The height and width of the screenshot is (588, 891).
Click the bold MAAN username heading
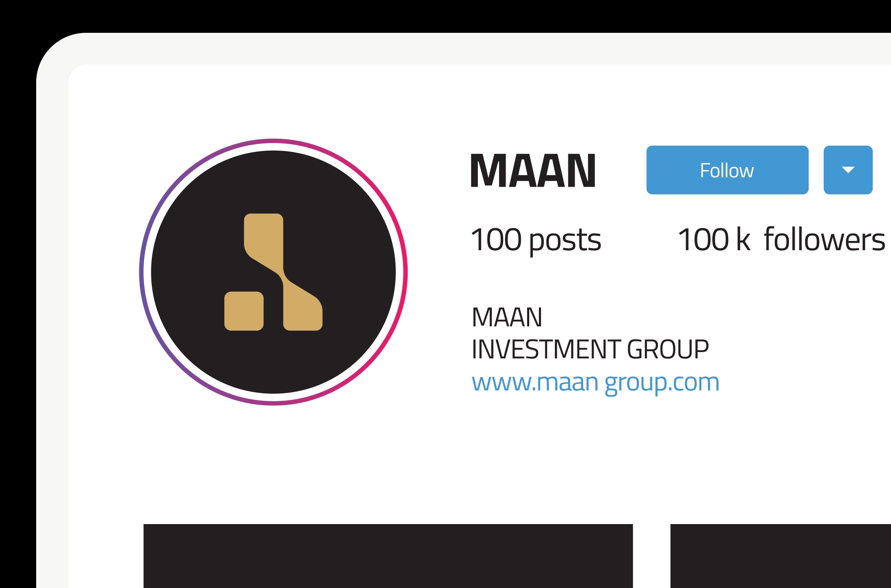click(533, 170)
